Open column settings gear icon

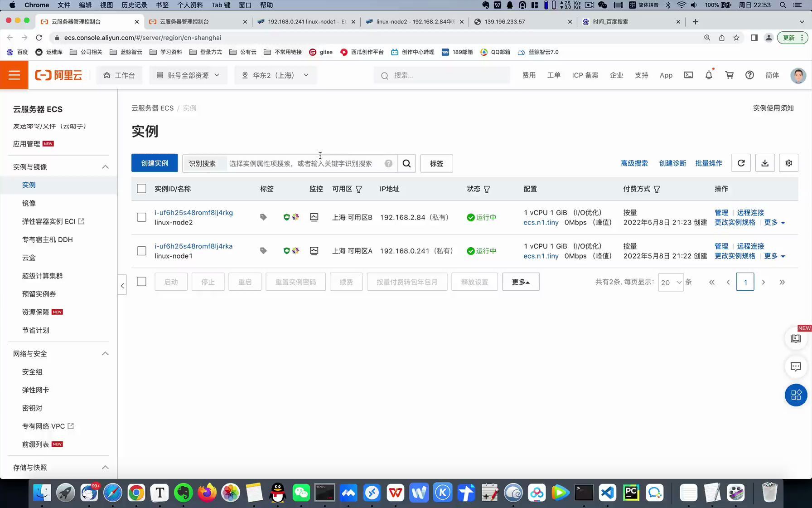click(x=788, y=163)
